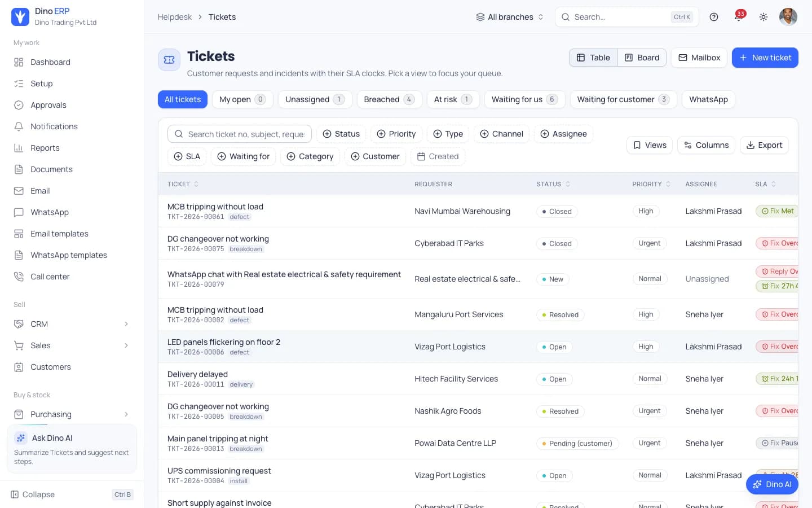This screenshot has width=812, height=508.
Task: Open Email templates in sidebar
Action: coord(72,234)
